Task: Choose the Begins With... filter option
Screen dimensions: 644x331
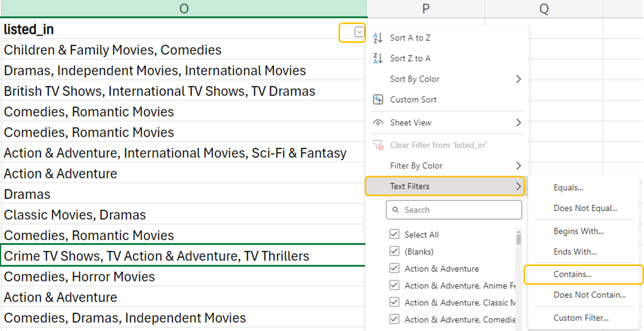Action: point(578,231)
